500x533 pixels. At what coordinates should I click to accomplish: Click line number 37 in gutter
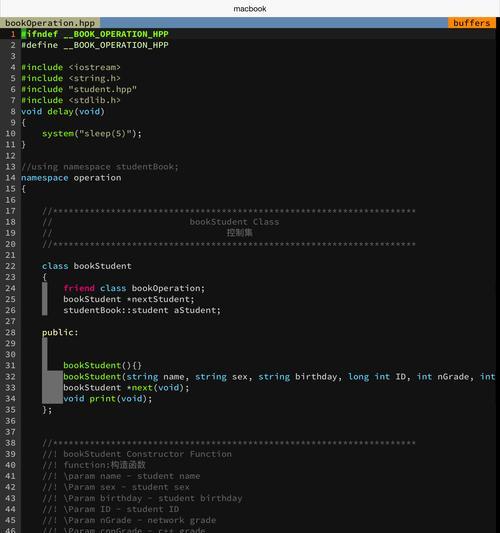(10, 432)
